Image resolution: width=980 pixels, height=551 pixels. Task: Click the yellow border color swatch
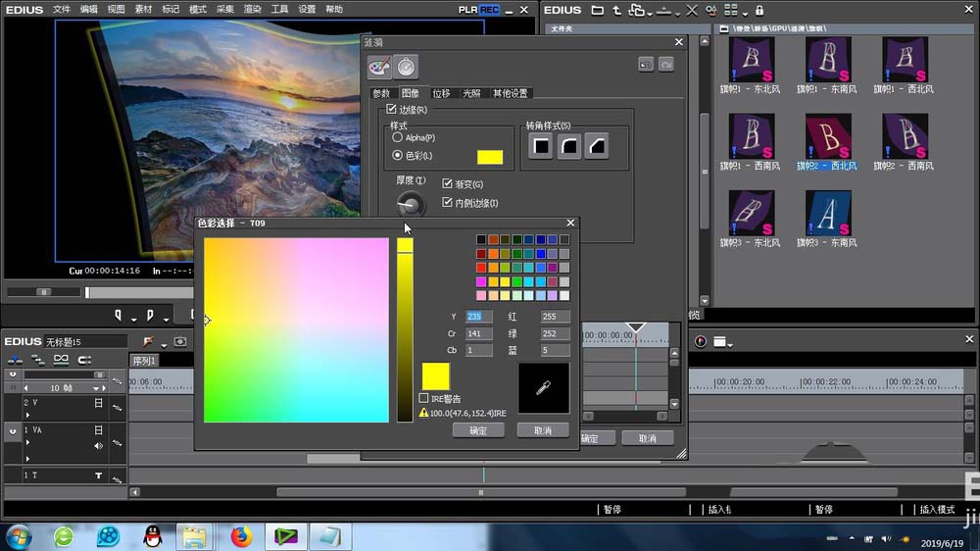pyautogui.click(x=489, y=157)
